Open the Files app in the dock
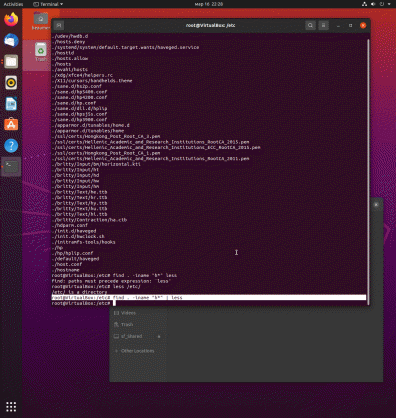 [x=11, y=62]
